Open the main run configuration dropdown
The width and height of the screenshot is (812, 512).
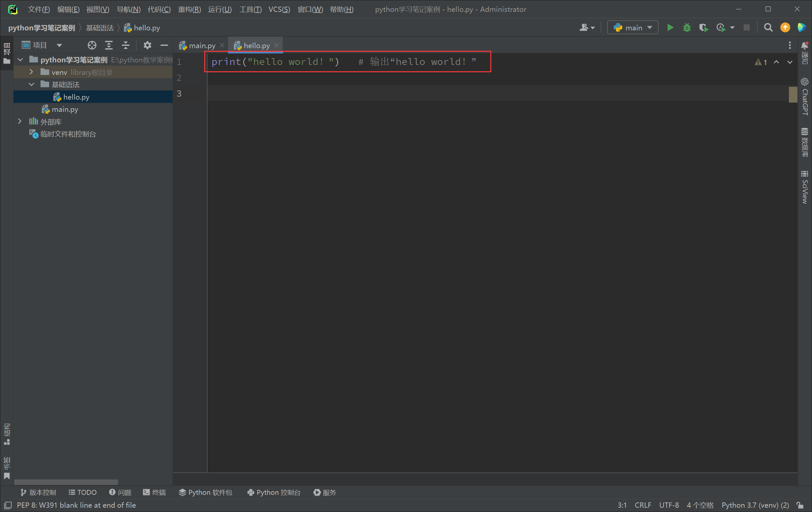[632, 28]
